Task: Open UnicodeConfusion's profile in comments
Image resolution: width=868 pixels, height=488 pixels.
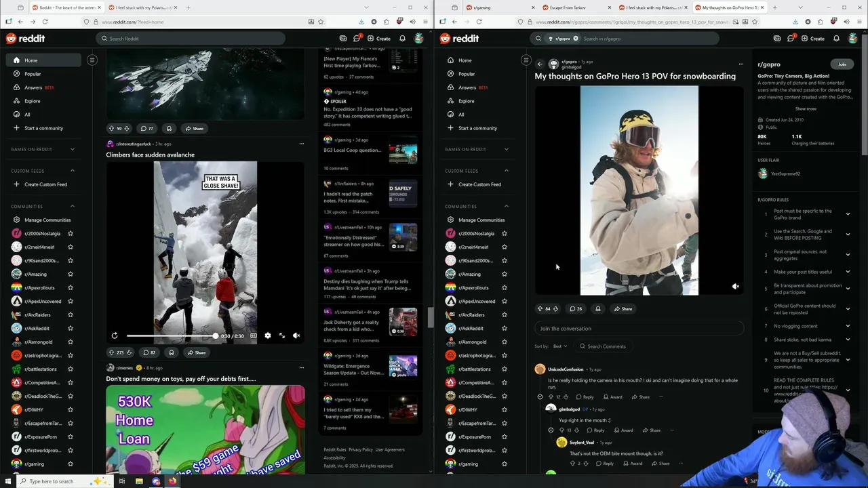Action: click(x=566, y=369)
